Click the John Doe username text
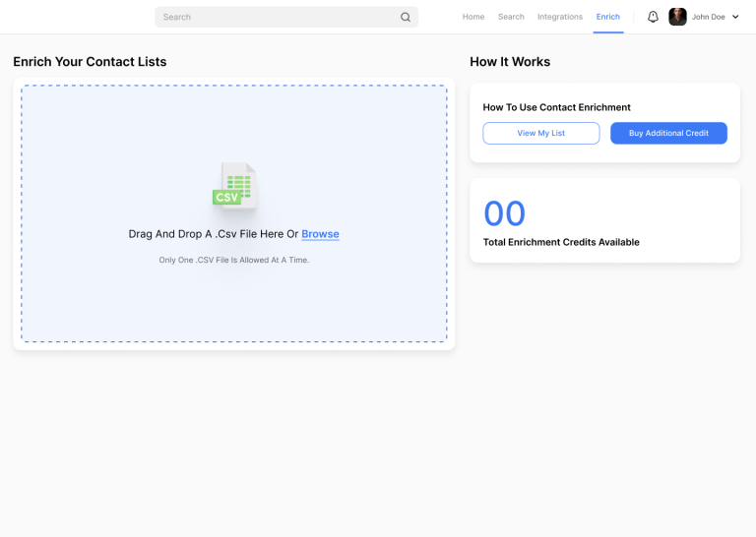Screen dimensions: 756x537 [709, 17]
